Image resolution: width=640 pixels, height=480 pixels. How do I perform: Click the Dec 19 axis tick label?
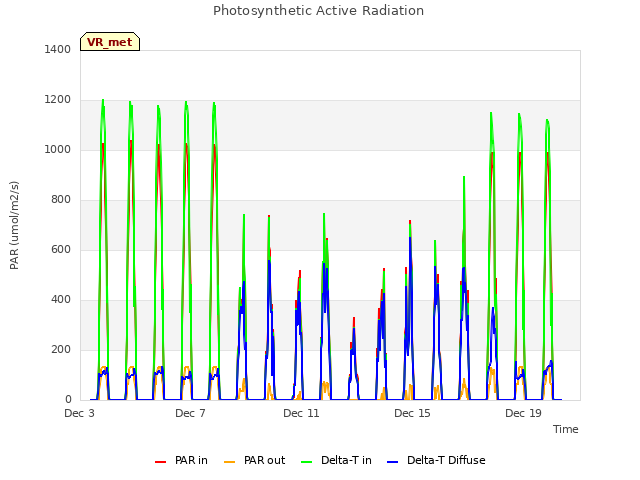click(523, 413)
